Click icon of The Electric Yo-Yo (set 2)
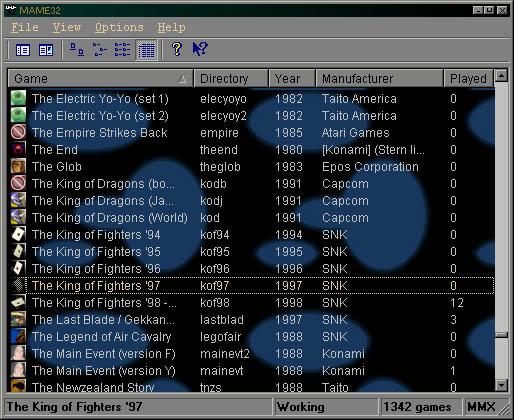This screenshot has width=514, height=420. (x=18, y=115)
